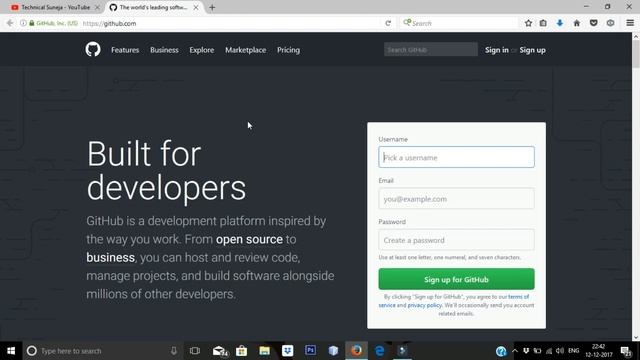
Task: Show bookmarks list icon
Action: pyautogui.click(x=543, y=23)
